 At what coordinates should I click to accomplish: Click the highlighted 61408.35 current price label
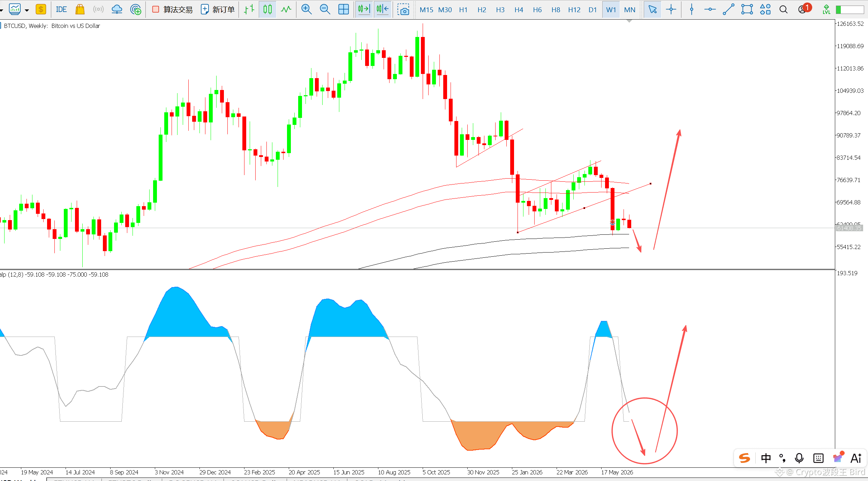coord(850,228)
